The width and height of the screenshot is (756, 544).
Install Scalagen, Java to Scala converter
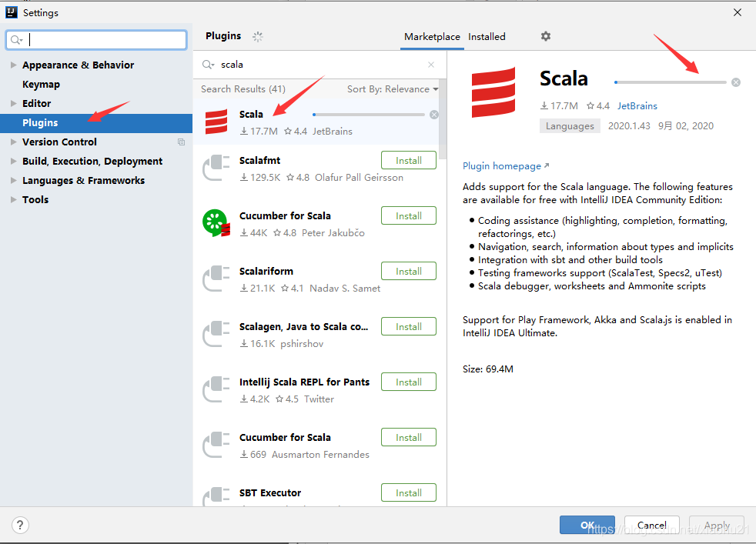[408, 327]
